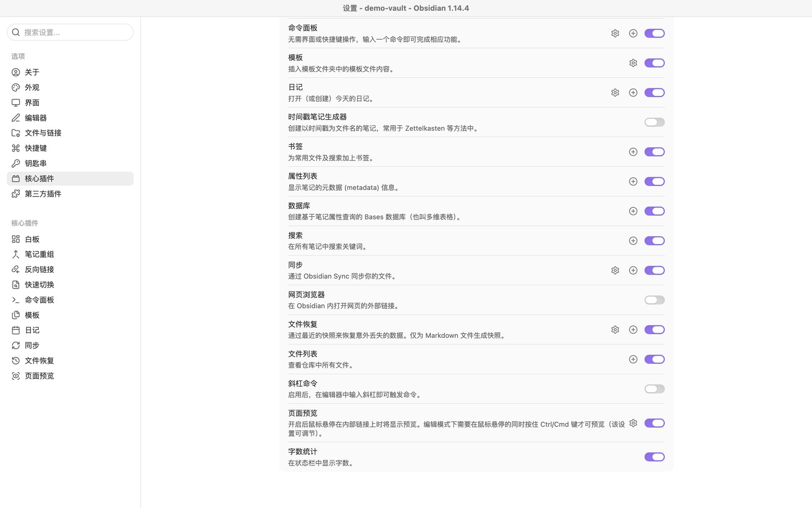Open 第三方插件 settings
This screenshot has height=508, width=812.
click(x=70, y=194)
